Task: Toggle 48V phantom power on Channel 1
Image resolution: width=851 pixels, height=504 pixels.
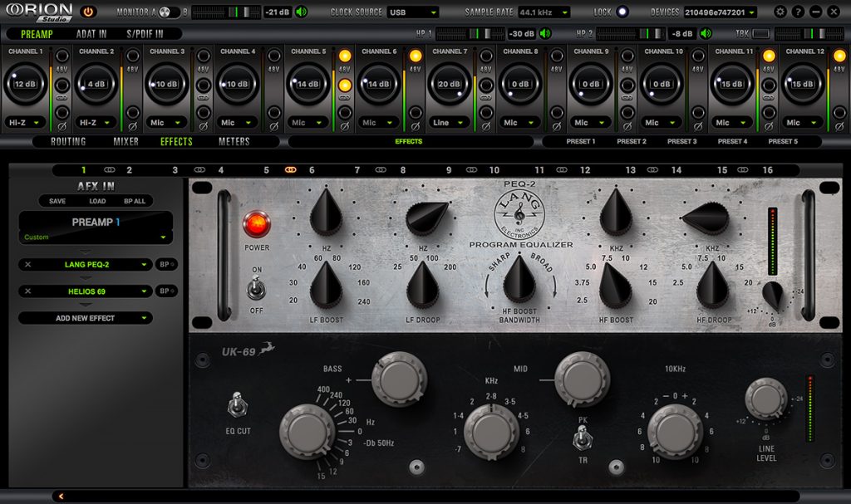Action: point(61,56)
